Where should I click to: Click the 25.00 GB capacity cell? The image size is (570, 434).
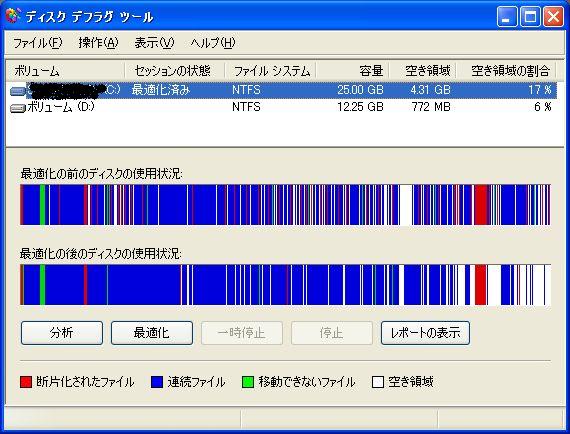coord(360,90)
